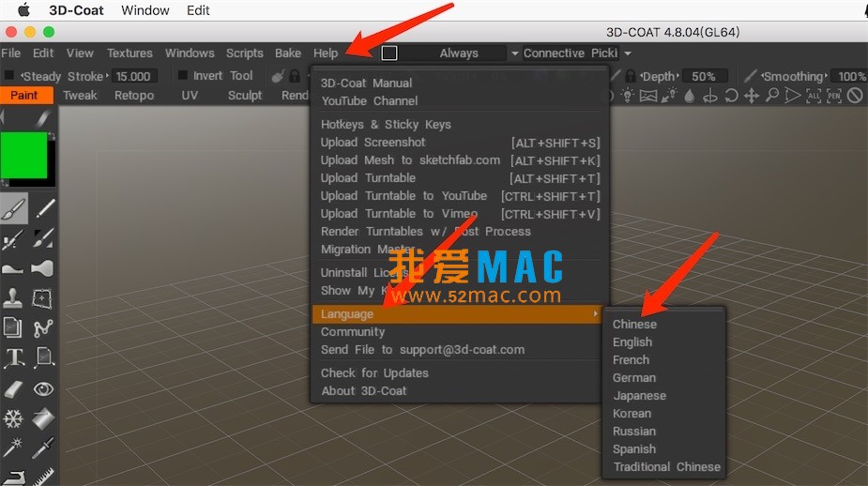Open the YouTube Channel entry
Image resolution: width=868 pixels, height=486 pixels.
point(370,100)
